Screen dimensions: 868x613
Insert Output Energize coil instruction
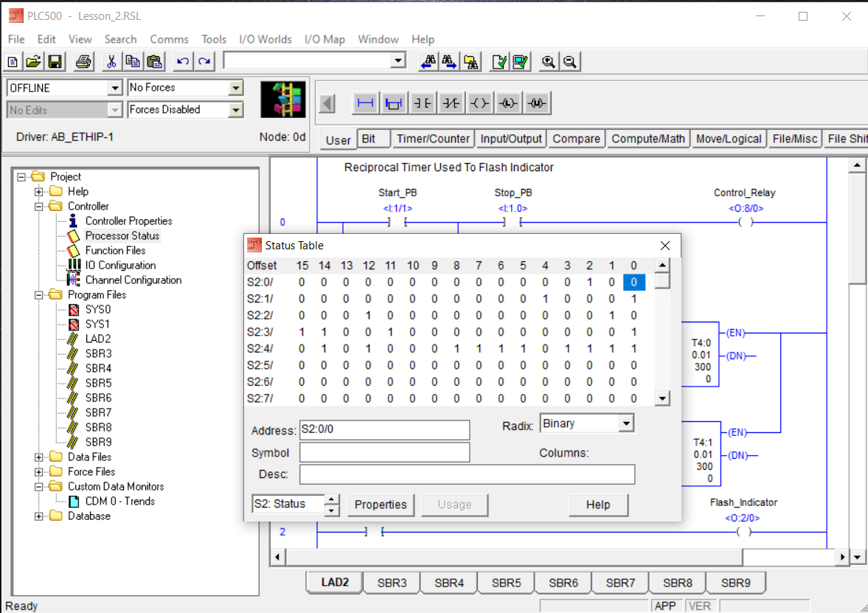click(479, 103)
